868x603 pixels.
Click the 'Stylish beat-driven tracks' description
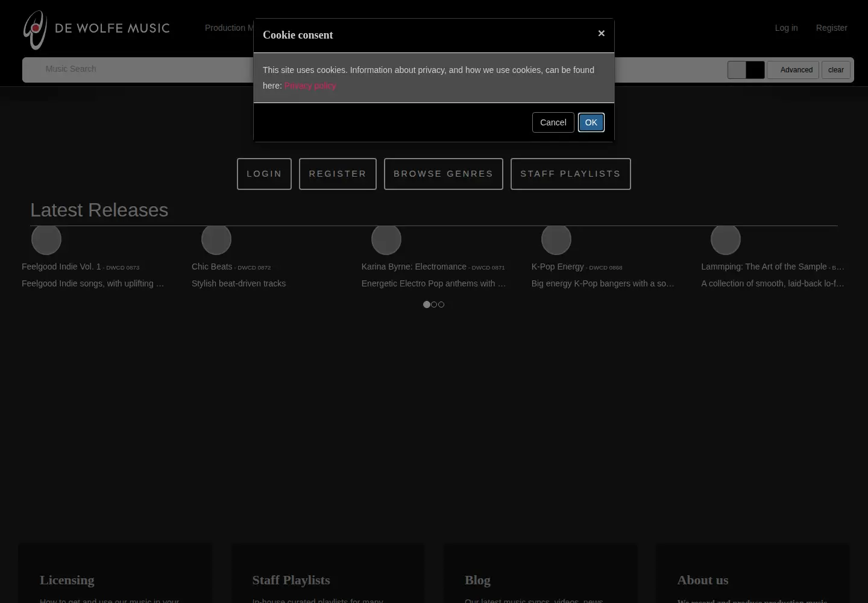[x=239, y=283]
